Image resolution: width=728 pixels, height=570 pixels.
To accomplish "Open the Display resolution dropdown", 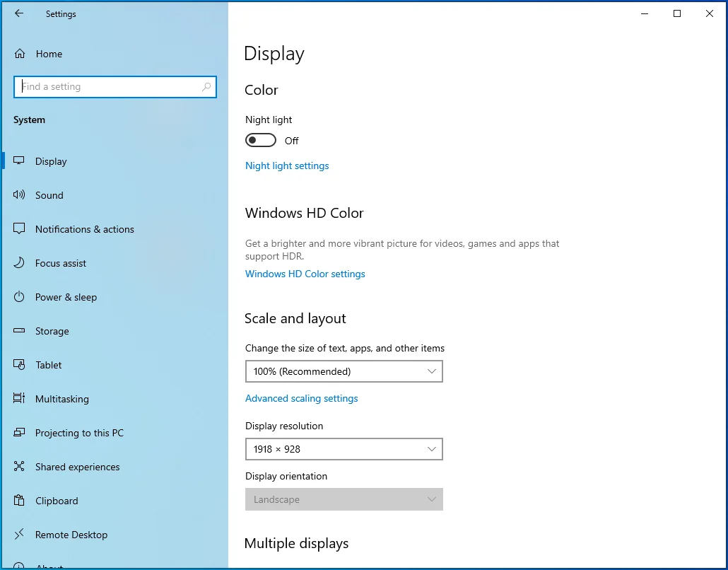I will tap(344, 449).
